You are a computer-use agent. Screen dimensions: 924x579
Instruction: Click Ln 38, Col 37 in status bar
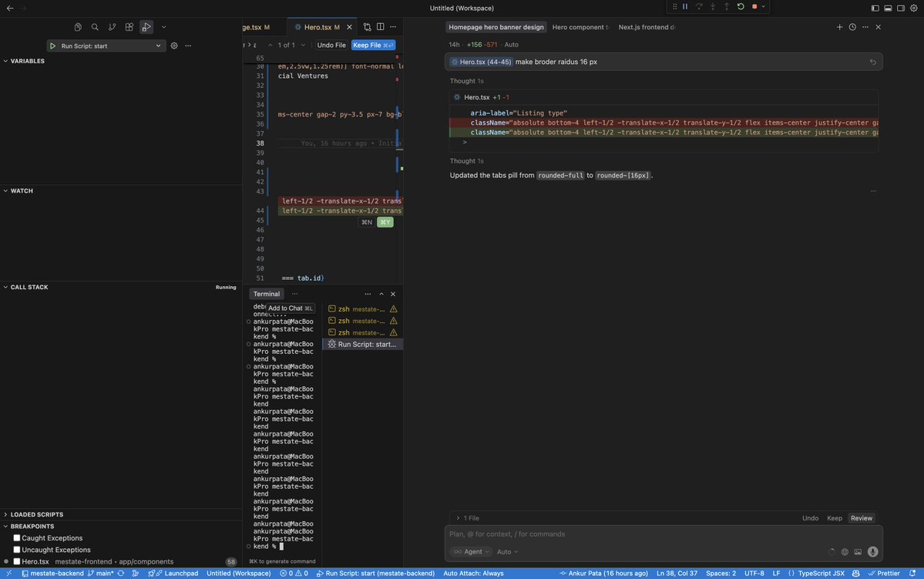click(x=677, y=573)
